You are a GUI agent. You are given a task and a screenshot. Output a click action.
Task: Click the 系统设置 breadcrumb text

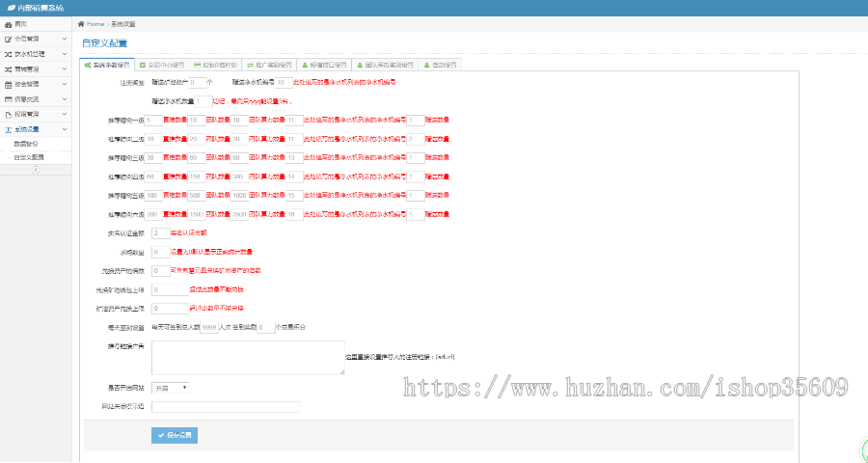tap(122, 24)
